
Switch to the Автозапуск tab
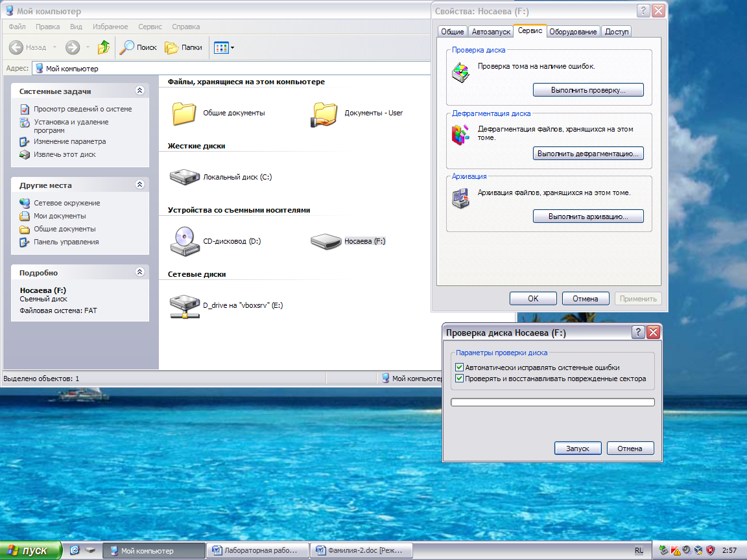(x=491, y=31)
